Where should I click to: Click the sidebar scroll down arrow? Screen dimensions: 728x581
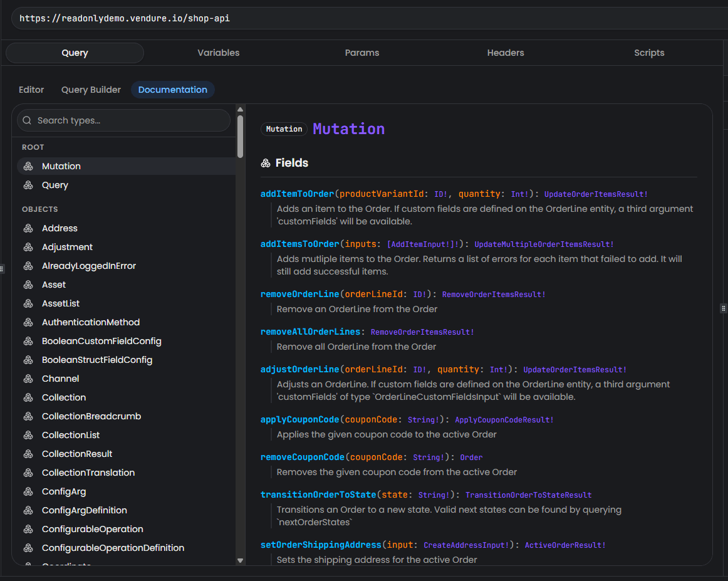[240, 560]
